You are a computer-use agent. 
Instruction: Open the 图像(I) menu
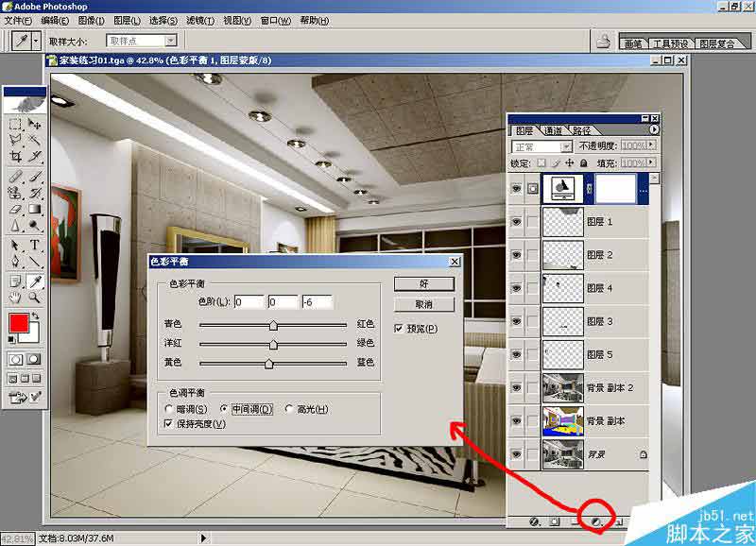point(91,21)
